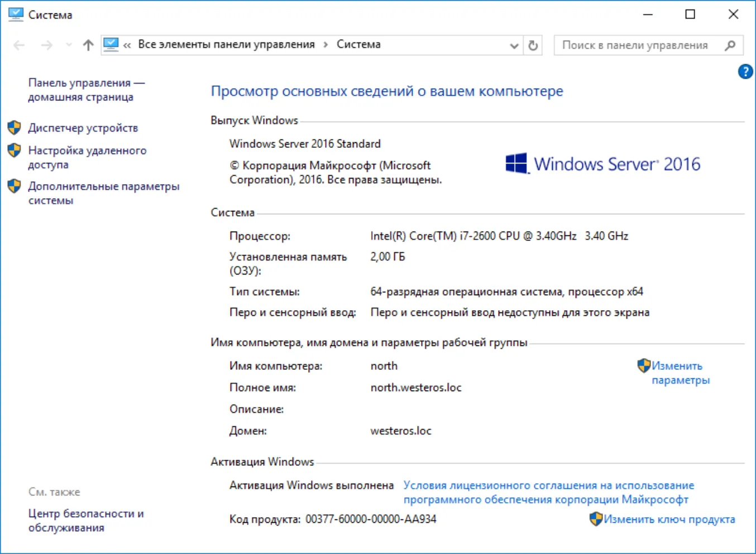Click the Просмотр основных сведений heading
Screen dimensions: 756x554
click(387, 91)
